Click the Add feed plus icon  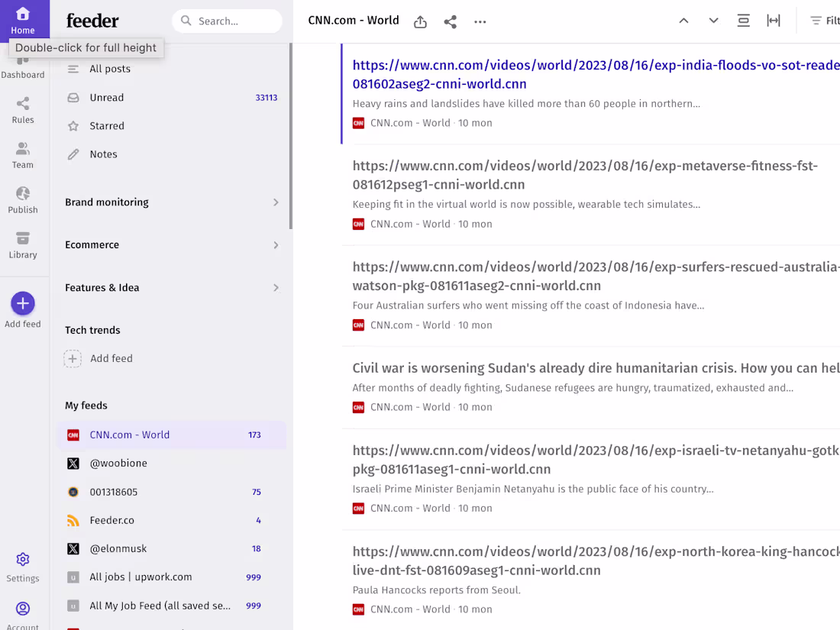coord(23,303)
